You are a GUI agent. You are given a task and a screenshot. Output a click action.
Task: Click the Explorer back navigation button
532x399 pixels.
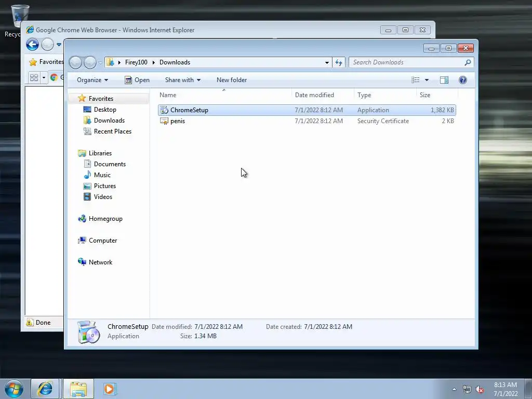[75, 62]
